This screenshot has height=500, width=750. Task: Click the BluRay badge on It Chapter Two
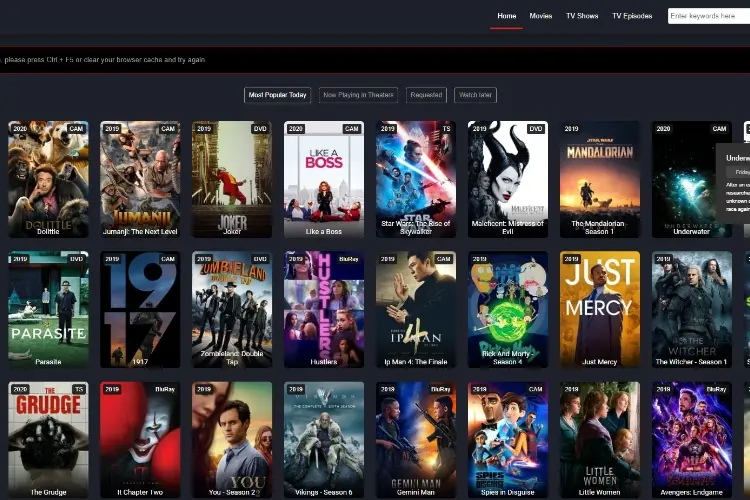(165, 389)
